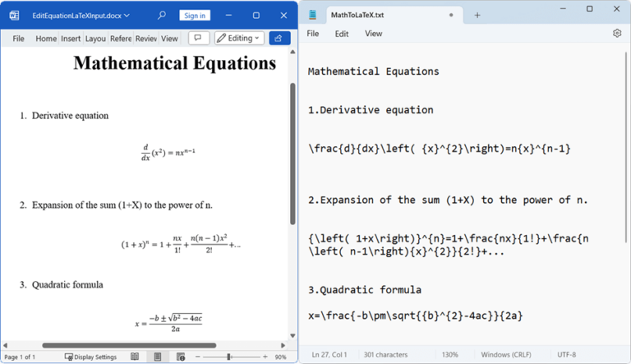Open the Windows (CRLF) line ending selector
631x364 pixels.
click(504, 354)
